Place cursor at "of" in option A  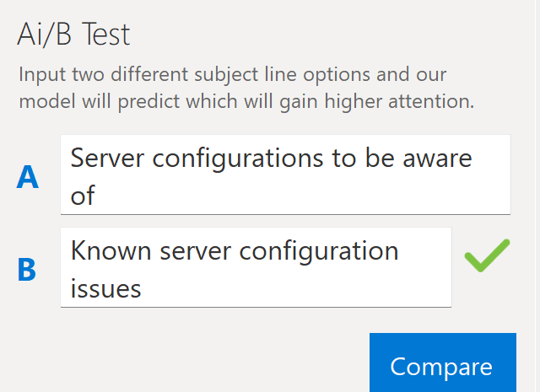click(83, 196)
